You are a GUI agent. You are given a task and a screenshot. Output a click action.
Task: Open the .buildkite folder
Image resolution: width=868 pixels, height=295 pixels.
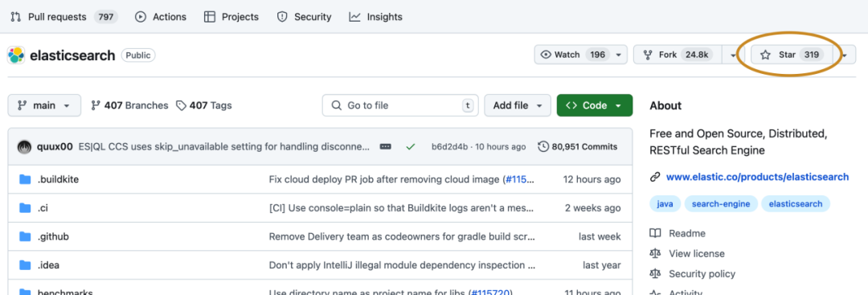point(58,179)
